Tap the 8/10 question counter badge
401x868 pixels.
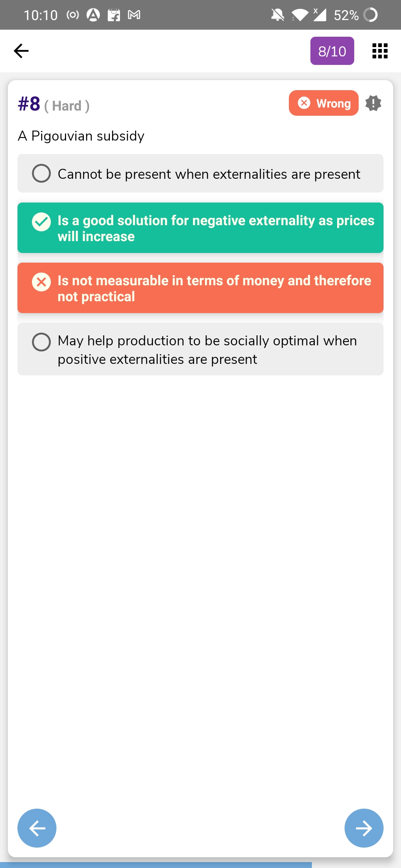(x=332, y=51)
